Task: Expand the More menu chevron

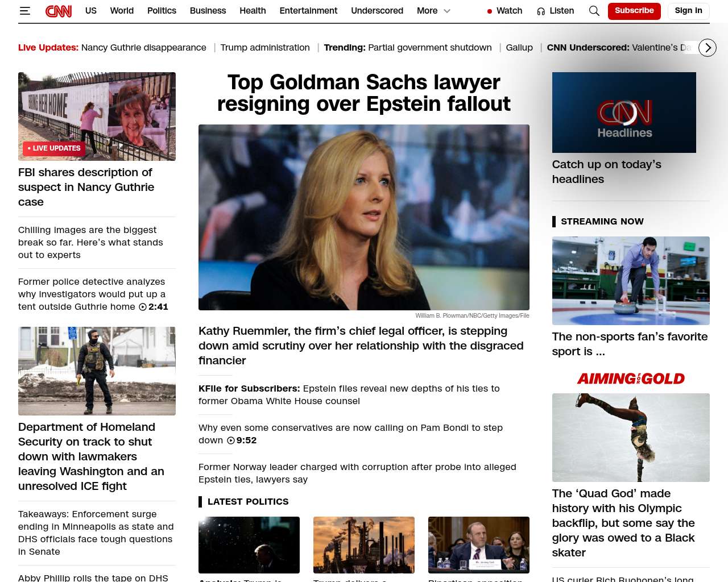Action: [447, 11]
